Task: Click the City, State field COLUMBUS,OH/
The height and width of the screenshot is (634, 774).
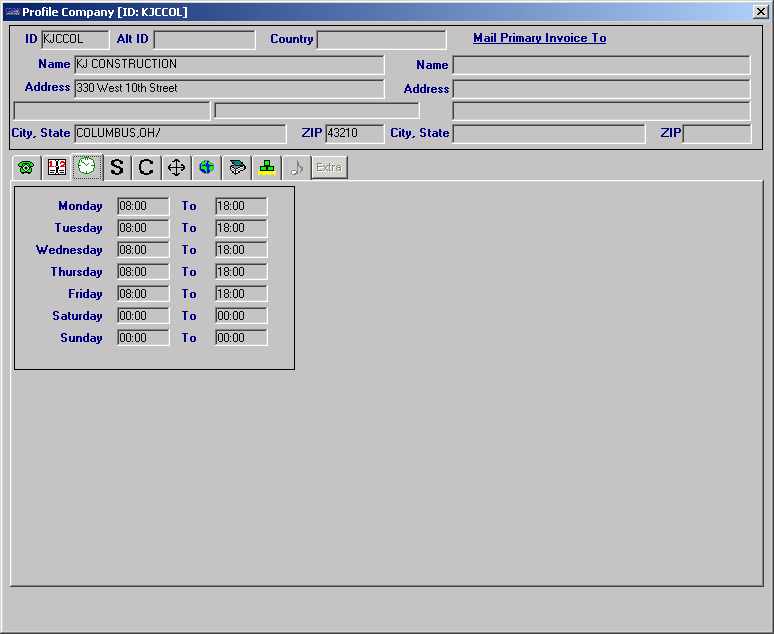Action: [180, 133]
